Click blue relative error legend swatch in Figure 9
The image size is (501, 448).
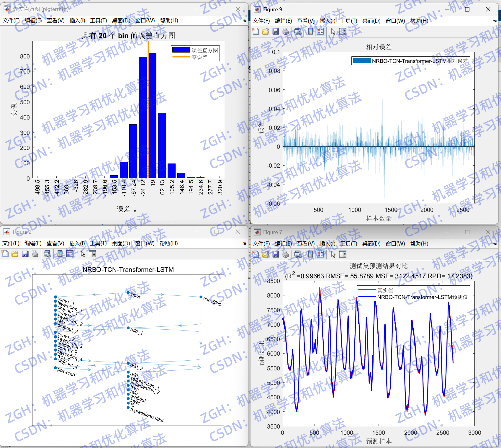click(362, 61)
